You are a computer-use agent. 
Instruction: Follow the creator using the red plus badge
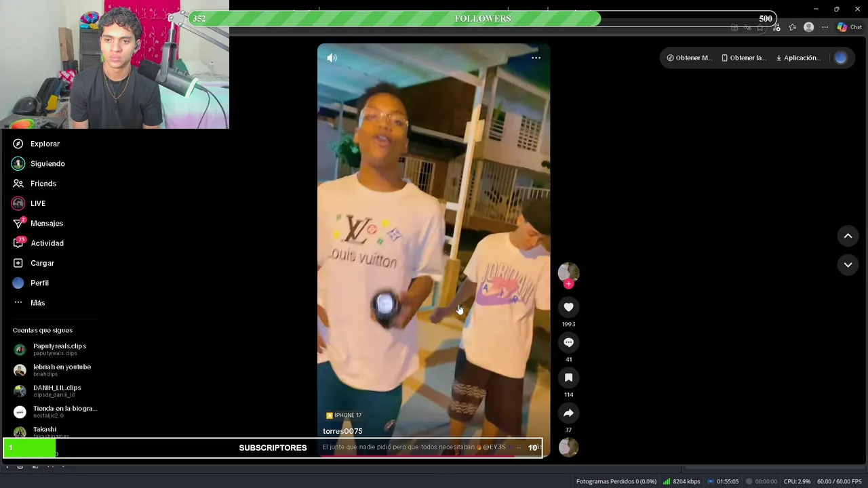[568, 284]
